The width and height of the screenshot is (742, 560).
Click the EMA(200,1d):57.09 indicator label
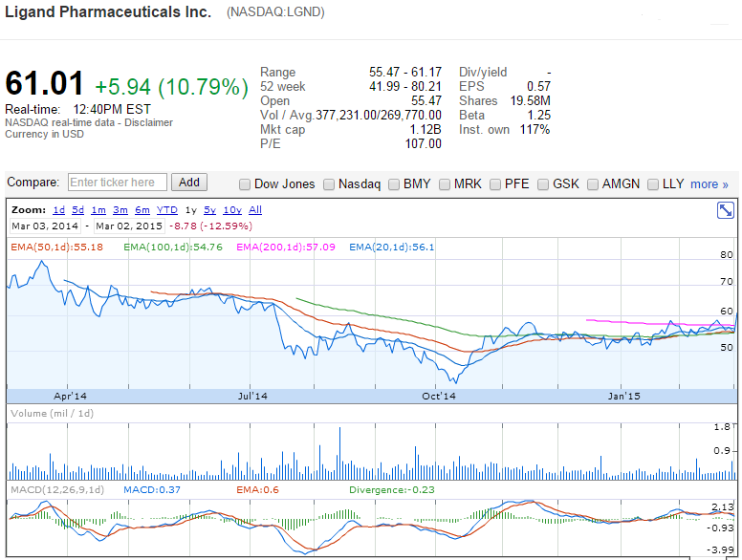[x=286, y=247]
